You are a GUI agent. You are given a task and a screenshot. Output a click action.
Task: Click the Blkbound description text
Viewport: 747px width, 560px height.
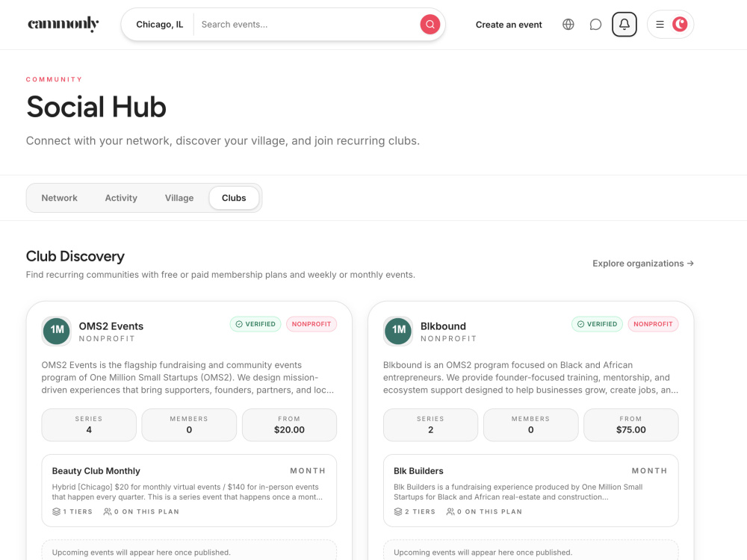coord(530,377)
